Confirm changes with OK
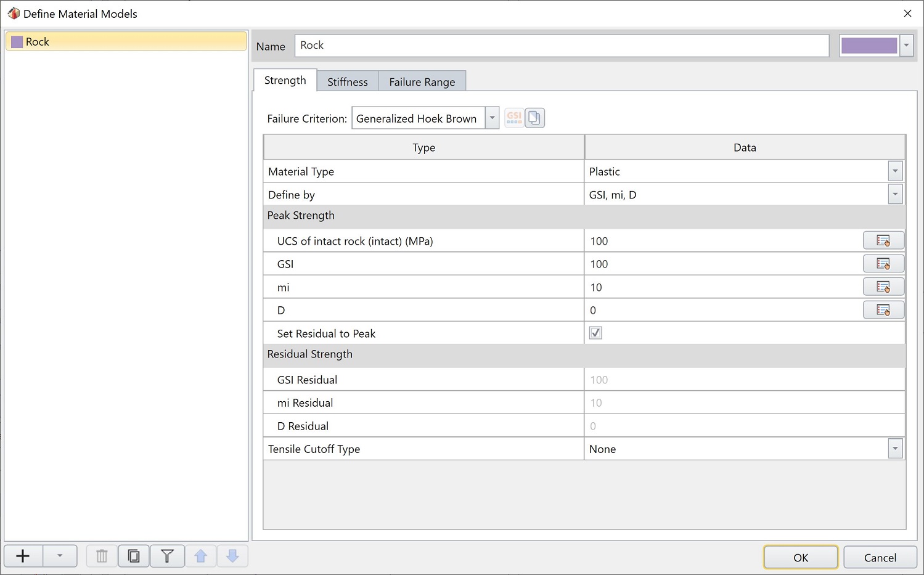924x575 pixels. [799, 557]
